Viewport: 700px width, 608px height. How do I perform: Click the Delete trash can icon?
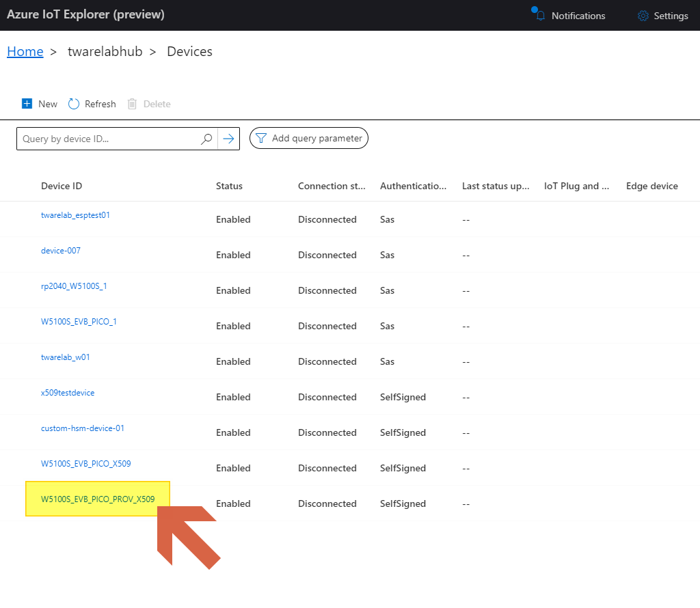coord(132,104)
